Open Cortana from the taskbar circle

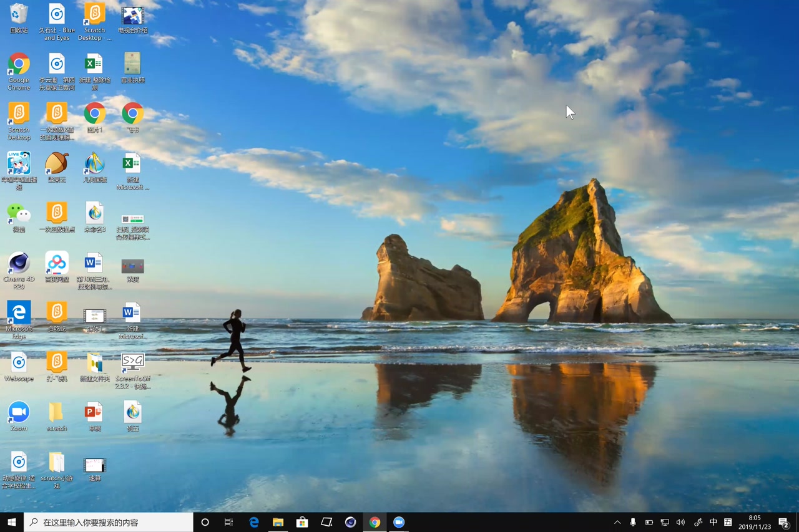point(205,522)
